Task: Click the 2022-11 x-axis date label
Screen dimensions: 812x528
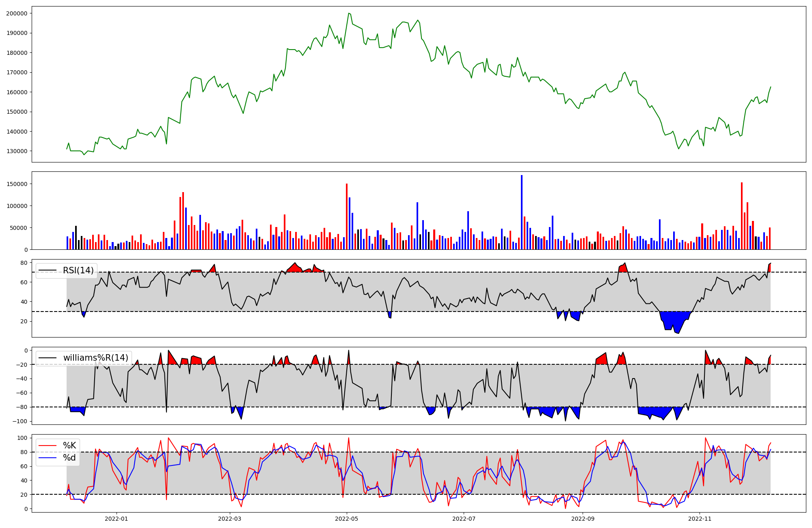Action: coord(700,519)
